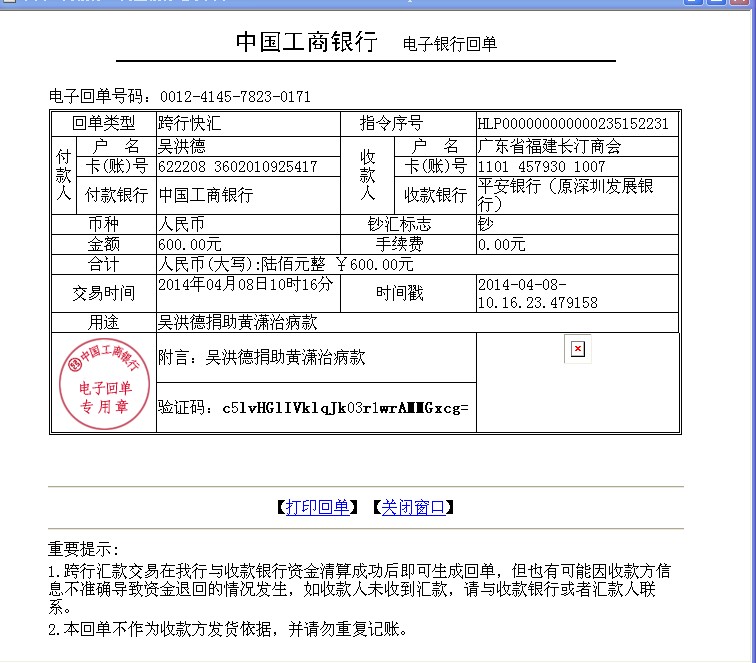Click the handling fee value 0.00元
This screenshot has height=663, width=756.
[501, 244]
